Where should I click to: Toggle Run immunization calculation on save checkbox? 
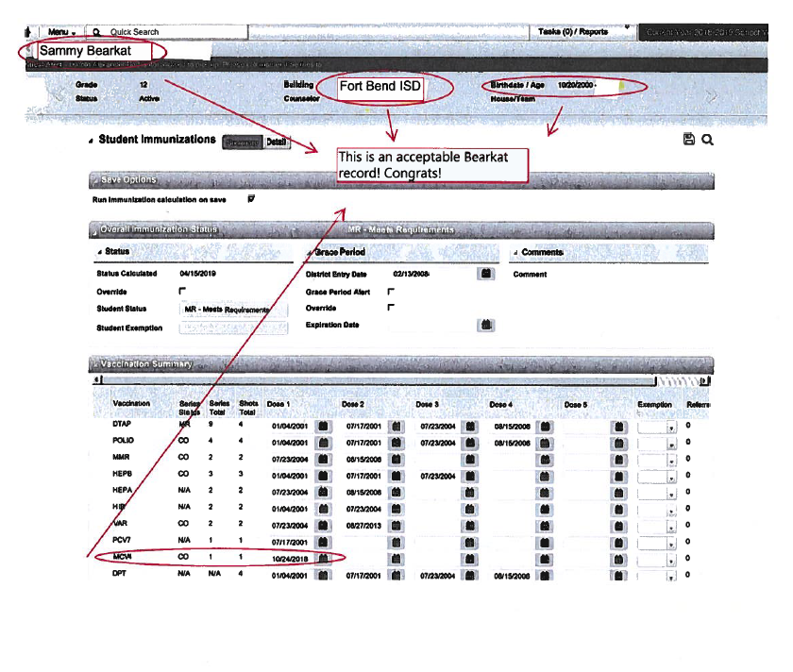(250, 199)
